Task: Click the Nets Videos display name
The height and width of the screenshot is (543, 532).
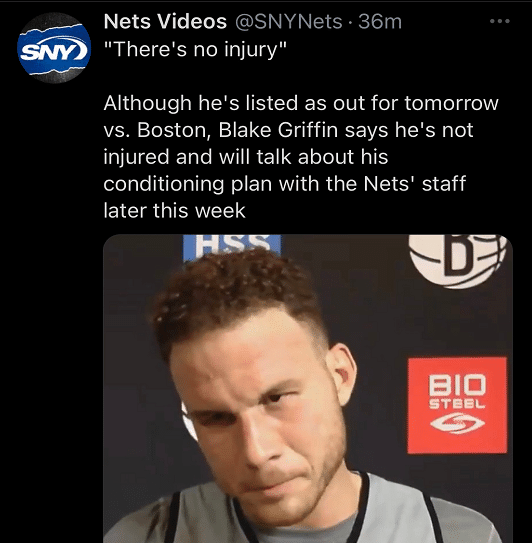Action: (x=165, y=21)
